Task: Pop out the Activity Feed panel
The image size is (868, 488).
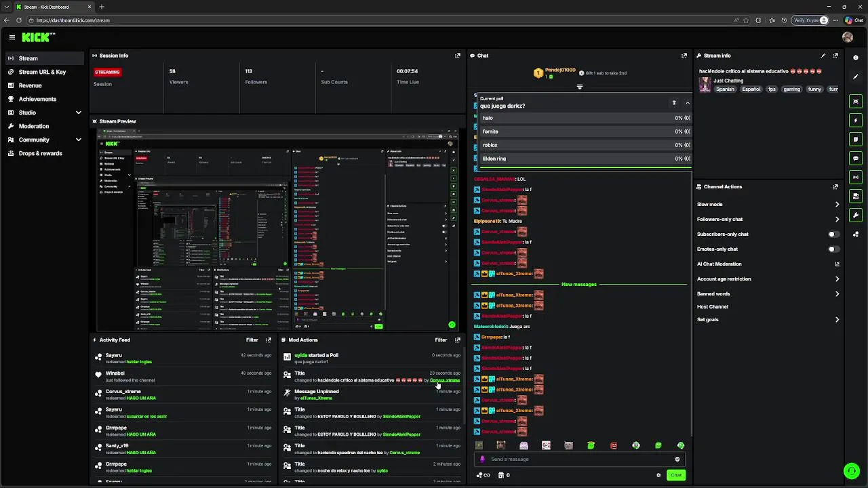Action: [x=269, y=340]
